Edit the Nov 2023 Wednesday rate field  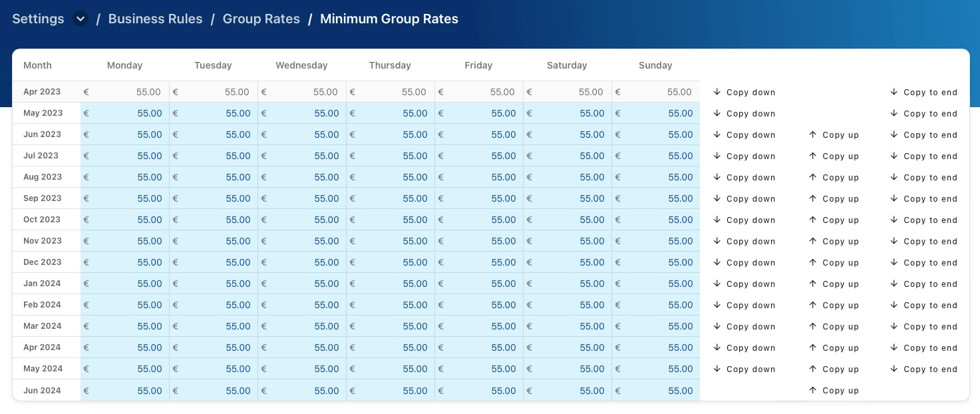point(303,241)
